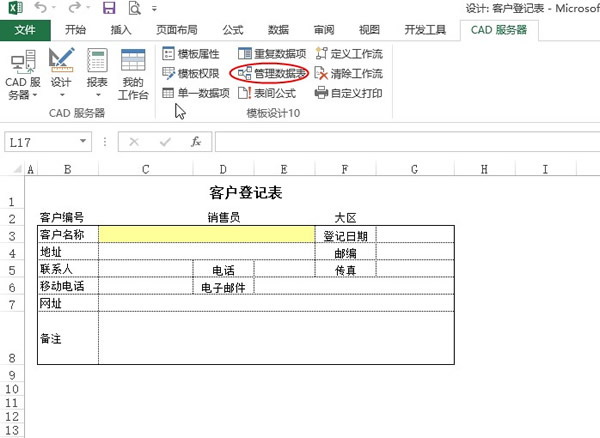The width and height of the screenshot is (600, 438).
Task: Switch to the 页面布局 tab
Action: point(177,30)
